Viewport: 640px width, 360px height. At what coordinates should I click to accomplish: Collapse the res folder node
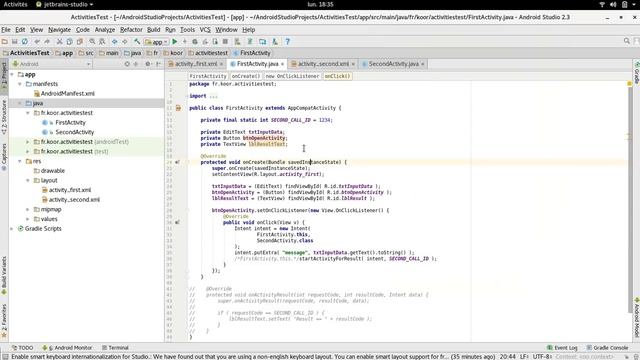tap(20, 161)
